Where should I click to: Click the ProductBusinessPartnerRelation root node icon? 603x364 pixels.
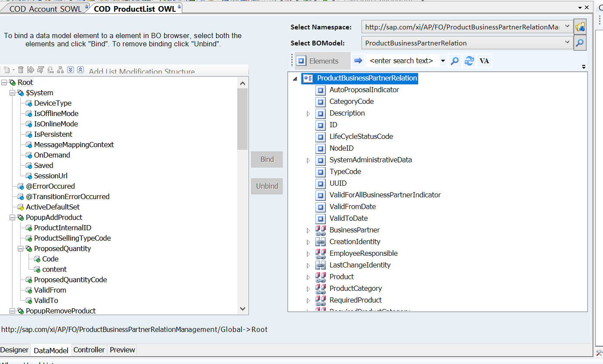[x=308, y=78]
